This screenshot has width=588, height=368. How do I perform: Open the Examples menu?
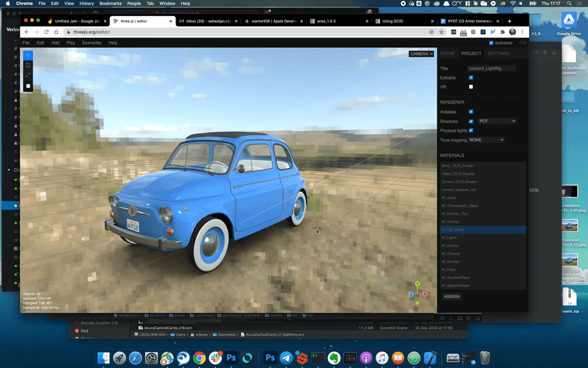pyautogui.click(x=92, y=43)
